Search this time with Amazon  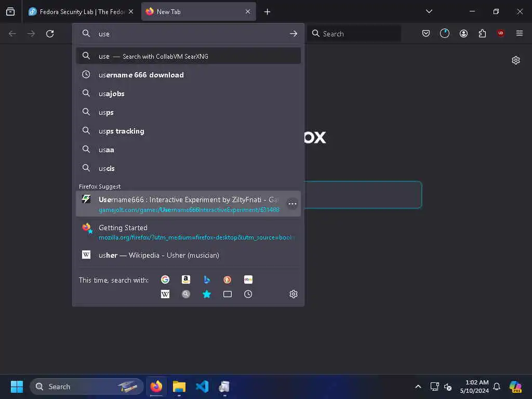tap(186, 280)
